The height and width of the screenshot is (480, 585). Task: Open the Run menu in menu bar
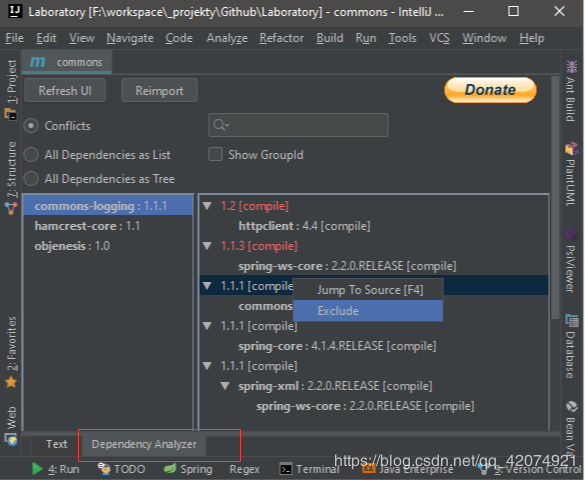coord(366,38)
